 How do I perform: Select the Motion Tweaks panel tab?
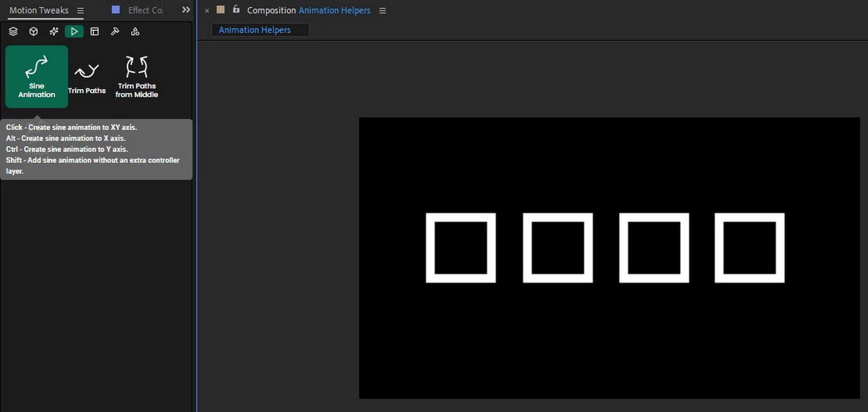(39, 10)
